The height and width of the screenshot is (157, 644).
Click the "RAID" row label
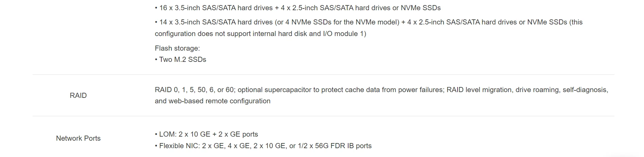(x=78, y=95)
